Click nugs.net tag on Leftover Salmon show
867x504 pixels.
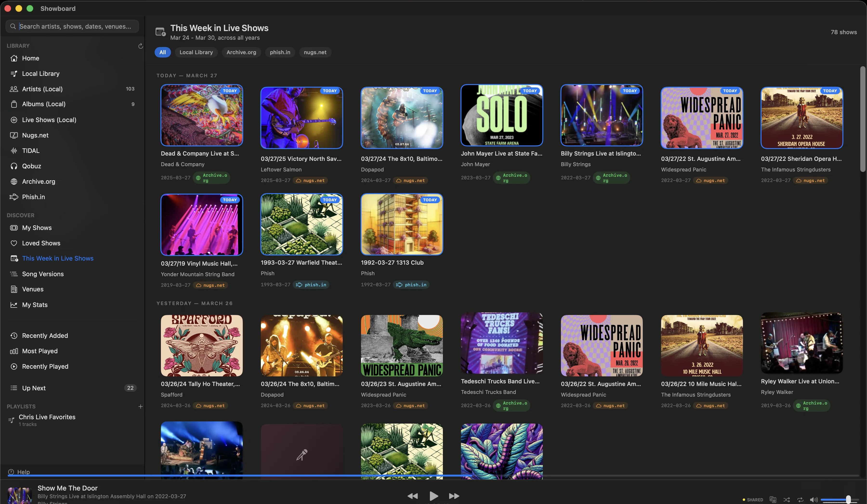pyautogui.click(x=311, y=181)
